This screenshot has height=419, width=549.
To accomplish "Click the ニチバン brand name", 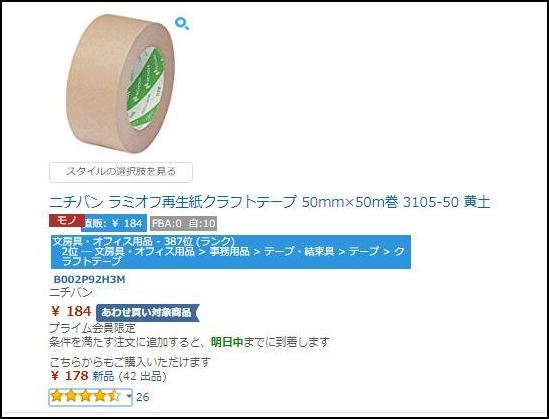I will tap(71, 292).
